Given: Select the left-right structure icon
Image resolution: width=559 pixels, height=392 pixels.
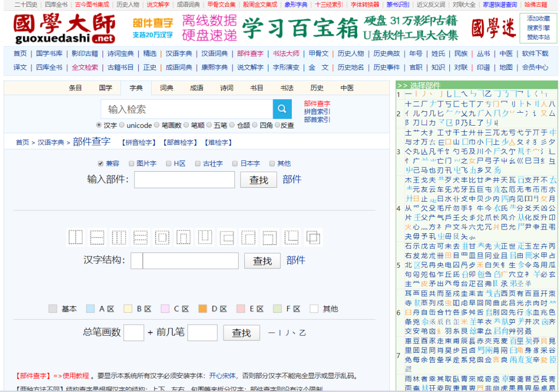Looking at the screenshot, I should point(75,236).
